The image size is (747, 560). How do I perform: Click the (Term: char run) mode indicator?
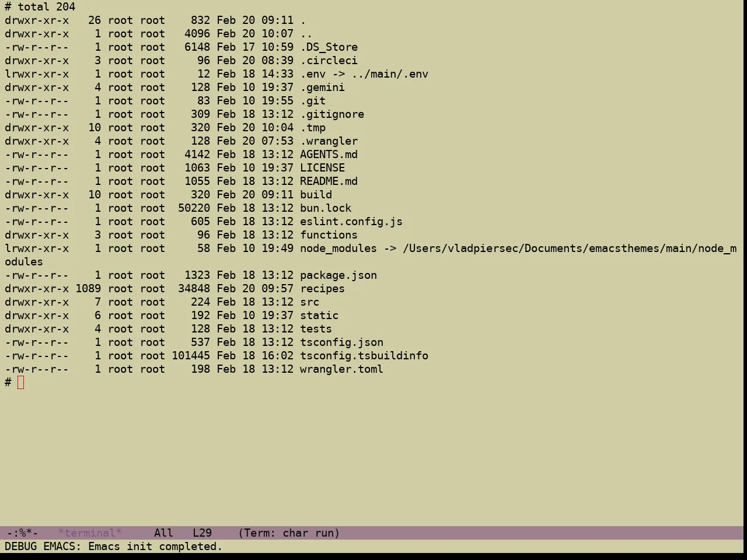point(289,533)
